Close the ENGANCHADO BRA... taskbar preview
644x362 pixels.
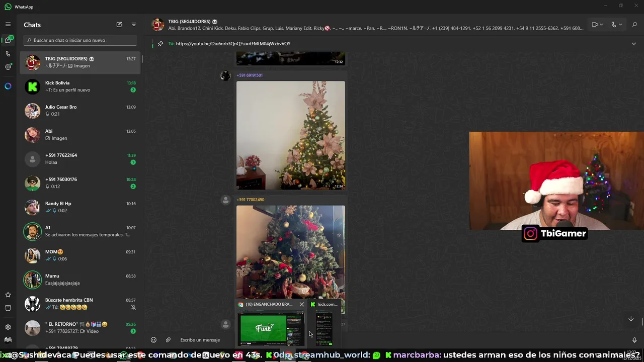coord(302,304)
